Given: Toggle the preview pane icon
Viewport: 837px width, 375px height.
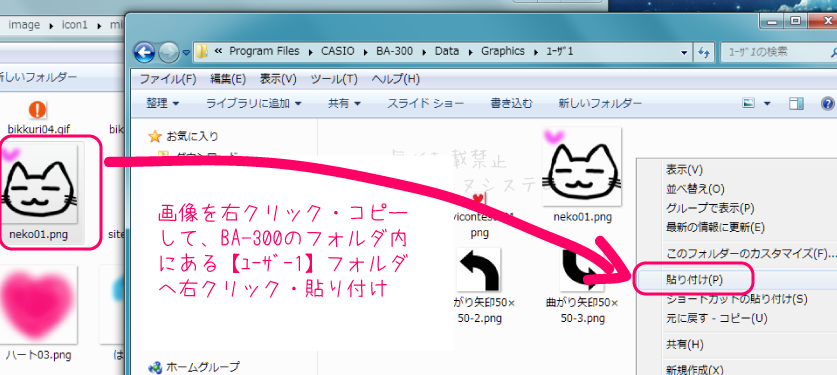Looking at the screenshot, I should pos(796,103).
